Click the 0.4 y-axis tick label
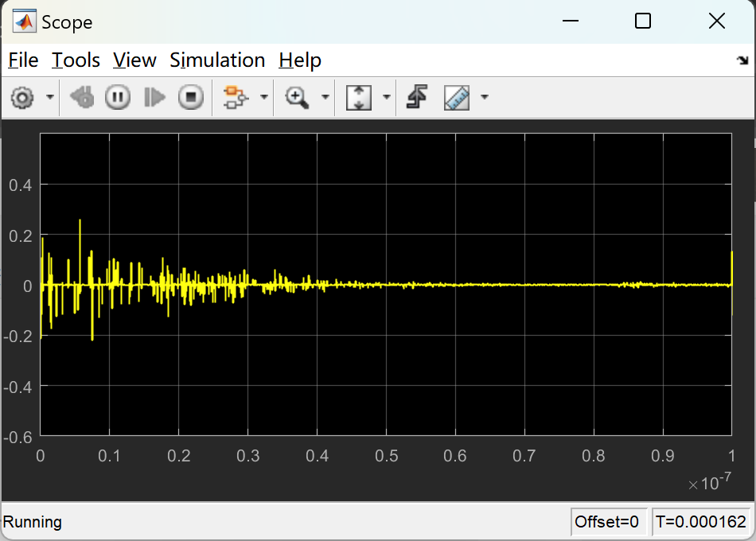Viewport: 756px width, 541px height. pyautogui.click(x=20, y=185)
